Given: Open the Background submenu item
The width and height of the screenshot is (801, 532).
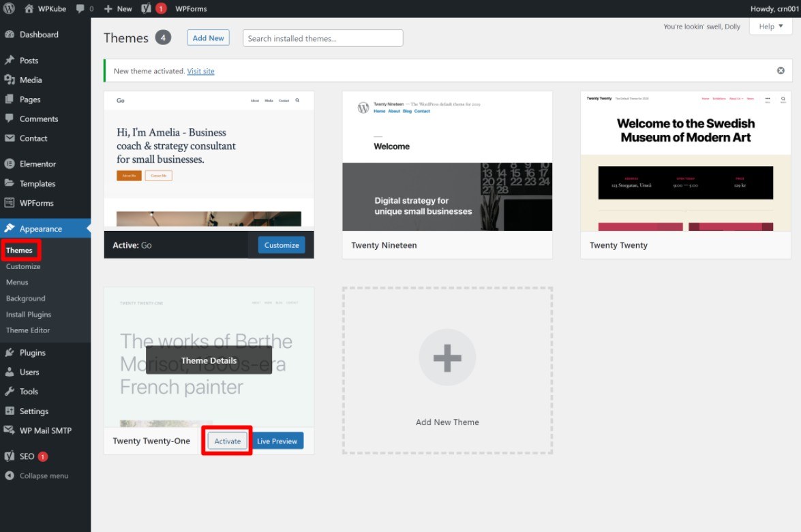Looking at the screenshot, I should pyautogui.click(x=25, y=298).
